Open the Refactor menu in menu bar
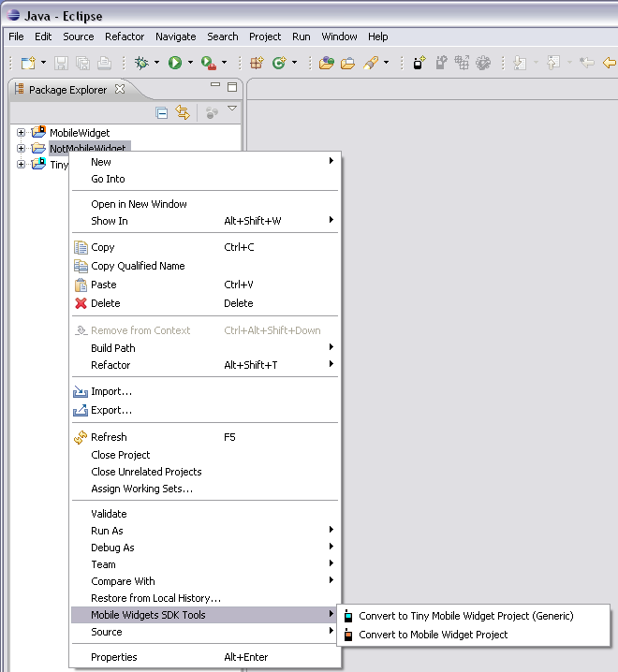 (x=125, y=37)
